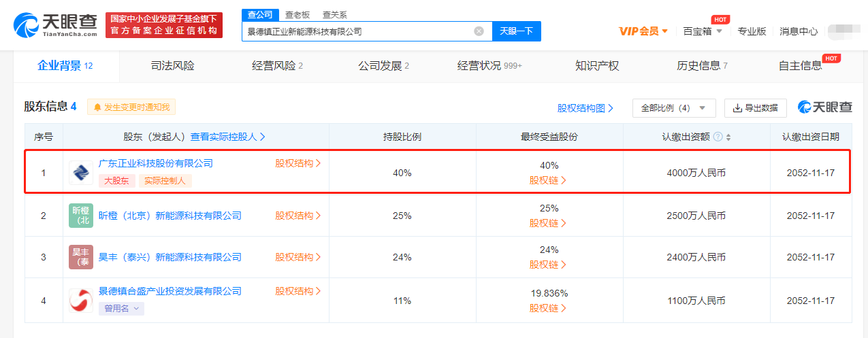Open 股权链 under 25% final benefit share
The image size is (868, 338).
548,222
